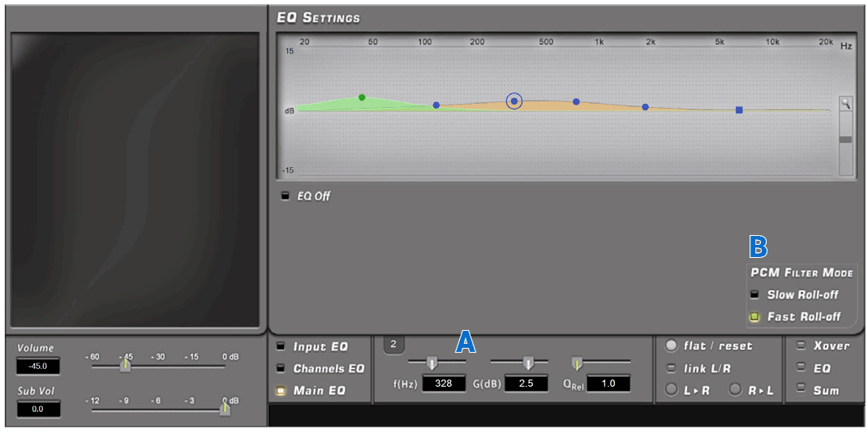The image size is (868, 433).
Task: Select the circled EQ band point near 328 Hz
Action: 514,101
